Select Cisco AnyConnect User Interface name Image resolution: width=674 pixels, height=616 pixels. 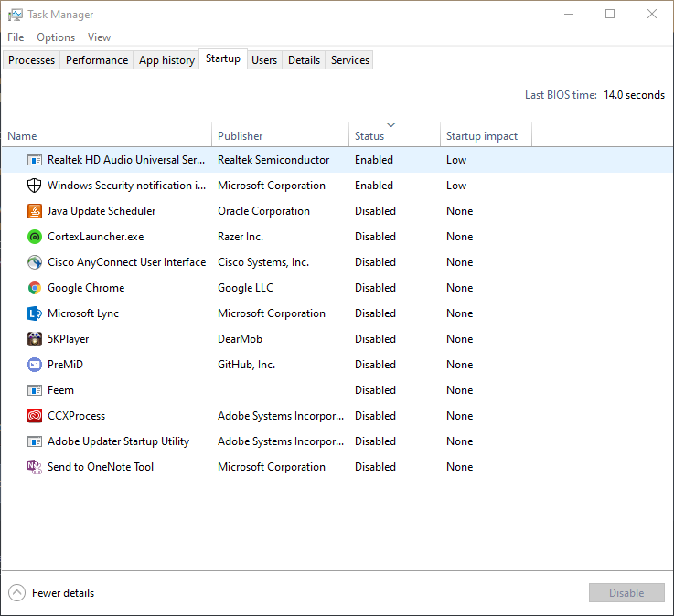(x=127, y=262)
